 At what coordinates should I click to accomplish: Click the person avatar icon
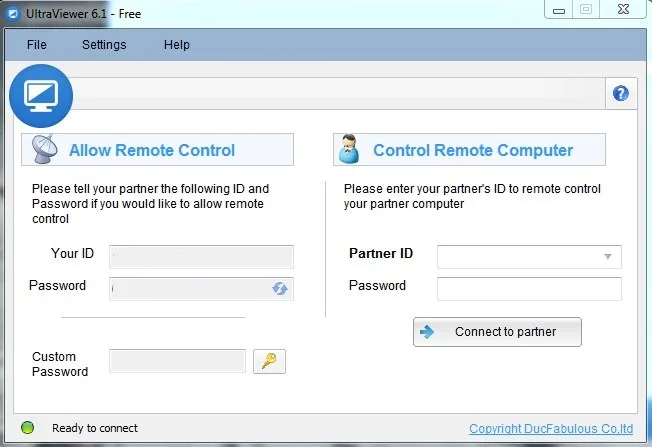point(348,149)
